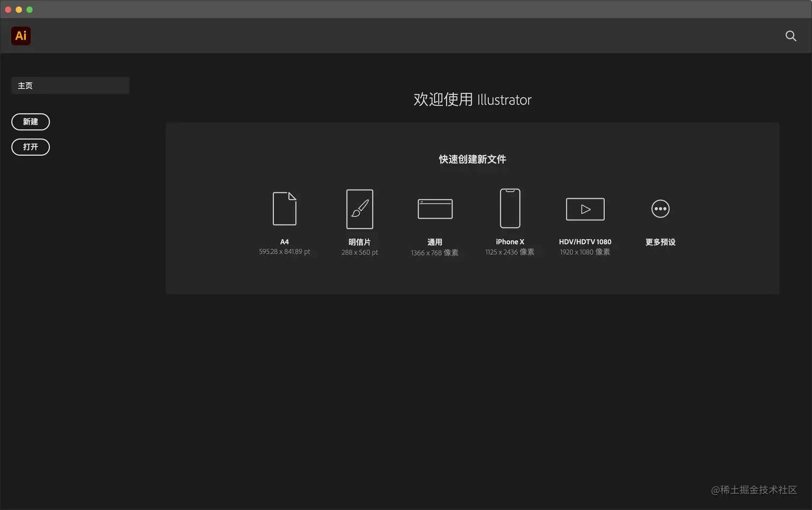
Task: Choose the HDV/HDTV 1080 video preset icon
Action: (585, 209)
